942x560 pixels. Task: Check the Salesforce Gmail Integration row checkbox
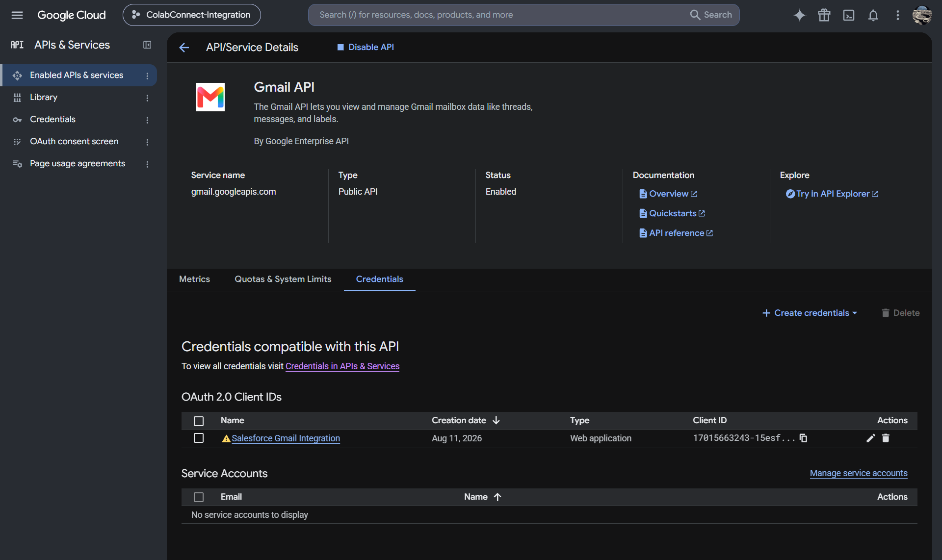click(x=199, y=438)
